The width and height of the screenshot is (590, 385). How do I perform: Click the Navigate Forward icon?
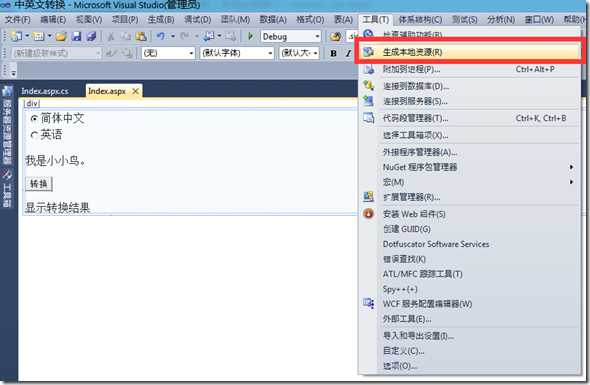pos(231,37)
